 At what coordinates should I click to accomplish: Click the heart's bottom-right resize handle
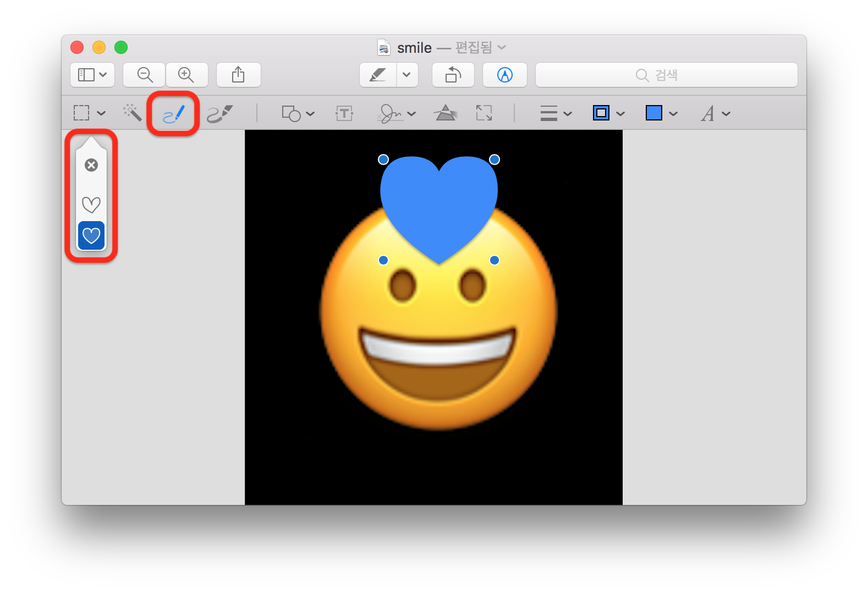point(495,260)
